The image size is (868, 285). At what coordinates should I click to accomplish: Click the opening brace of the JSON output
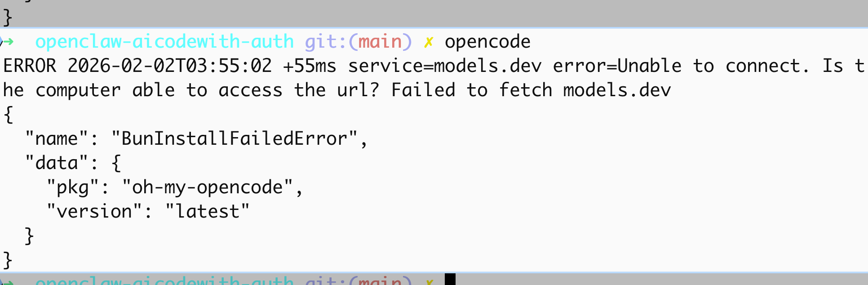click(x=8, y=115)
